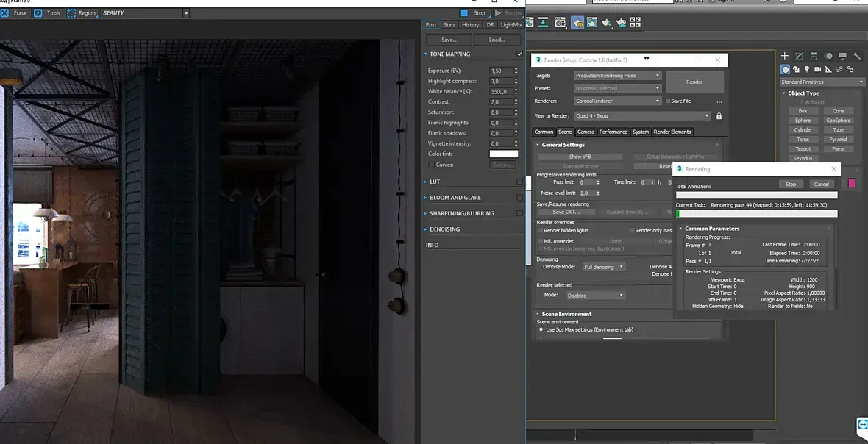
Task: Open the Modify panel icon
Action: pos(800,56)
